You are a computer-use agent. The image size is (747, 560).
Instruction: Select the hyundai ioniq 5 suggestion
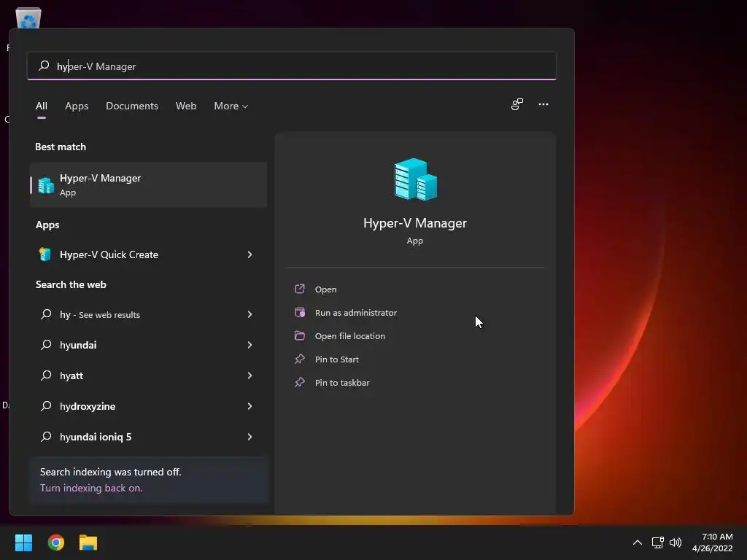pyautogui.click(x=148, y=437)
